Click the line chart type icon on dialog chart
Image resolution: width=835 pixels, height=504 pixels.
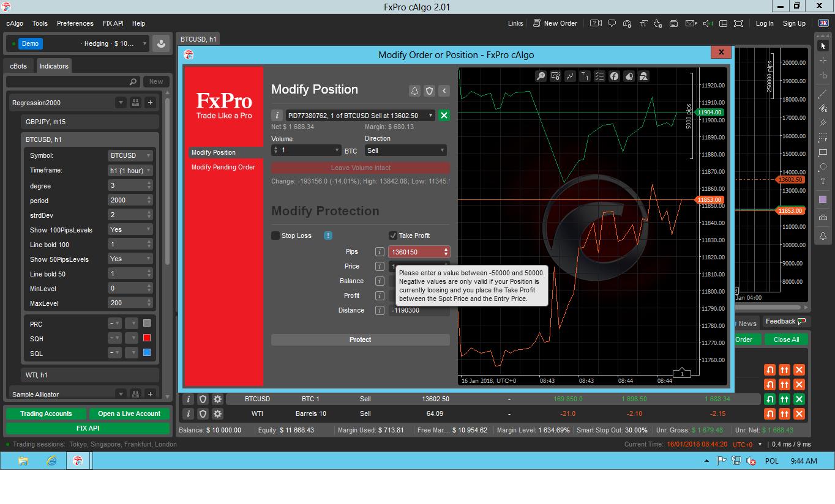(x=570, y=76)
